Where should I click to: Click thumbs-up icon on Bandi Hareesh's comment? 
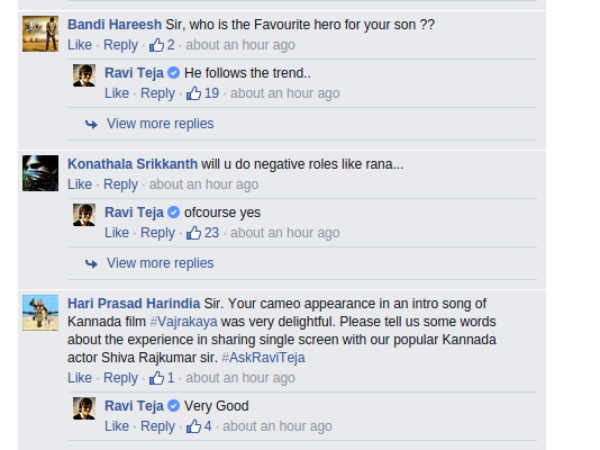click(x=156, y=45)
